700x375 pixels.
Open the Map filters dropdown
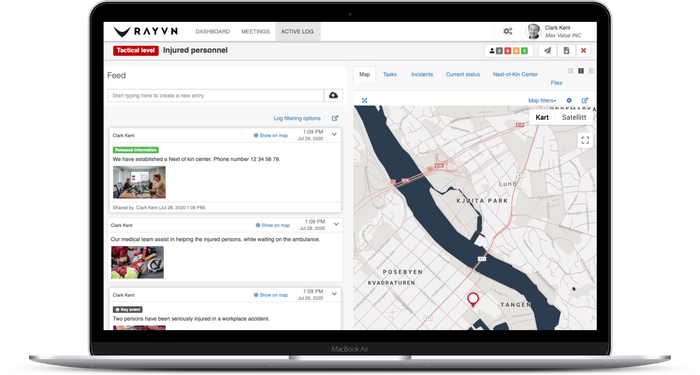coord(542,100)
